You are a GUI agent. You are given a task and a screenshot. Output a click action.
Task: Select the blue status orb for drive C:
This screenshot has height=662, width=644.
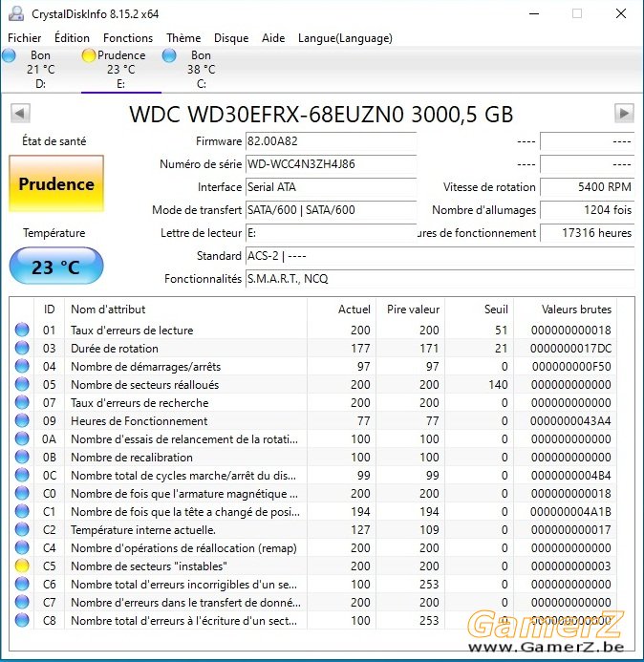point(169,55)
